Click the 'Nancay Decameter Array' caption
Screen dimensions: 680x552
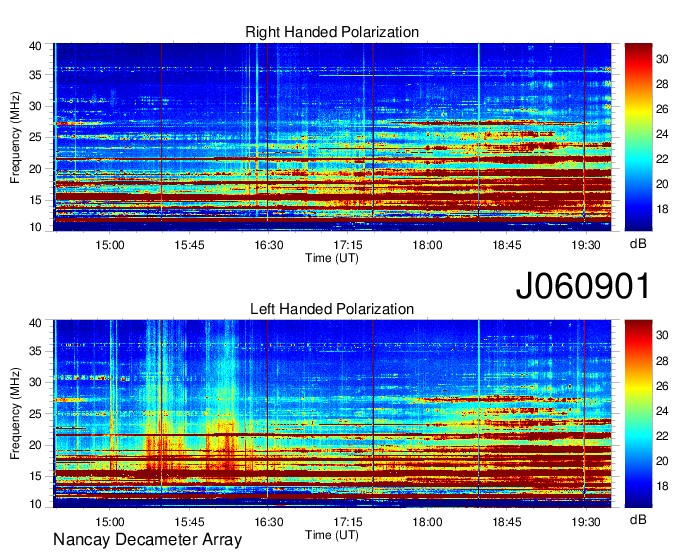(x=147, y=539)
